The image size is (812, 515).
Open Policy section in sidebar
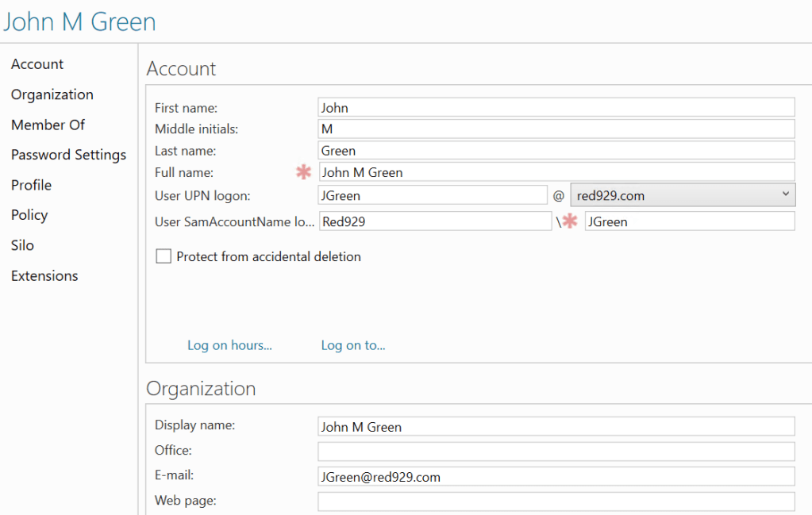tap(29, 215)
